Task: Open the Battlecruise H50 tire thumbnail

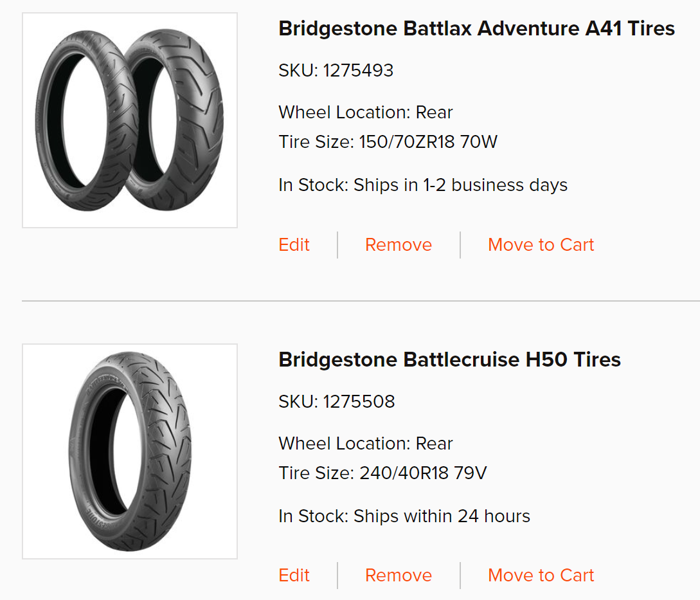Action: [x=130, y=451]
